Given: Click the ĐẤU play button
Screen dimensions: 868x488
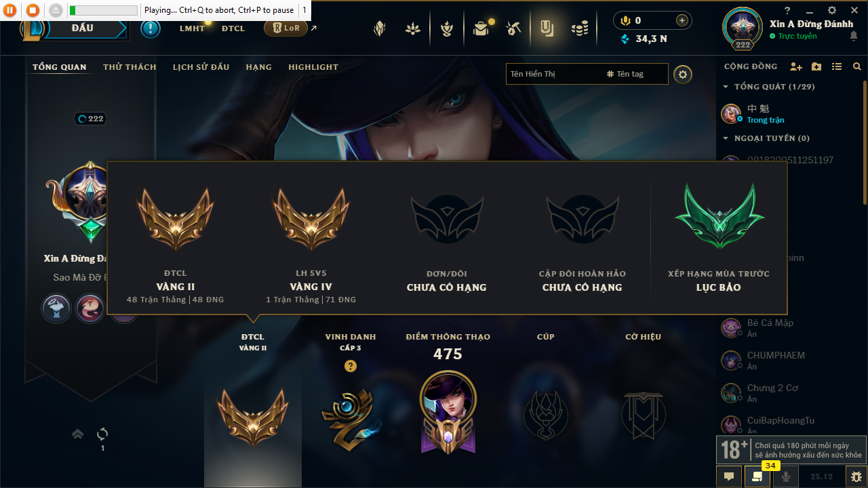Looking at the screenshot, I should tap(82, 28).
